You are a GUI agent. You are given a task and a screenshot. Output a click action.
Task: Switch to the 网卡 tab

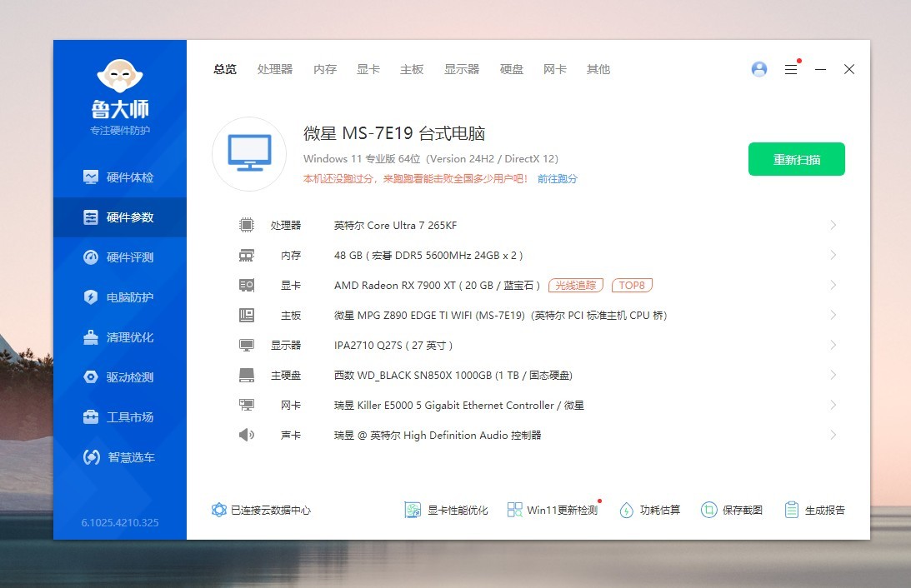pyautogui.click(x=555, y=70)
